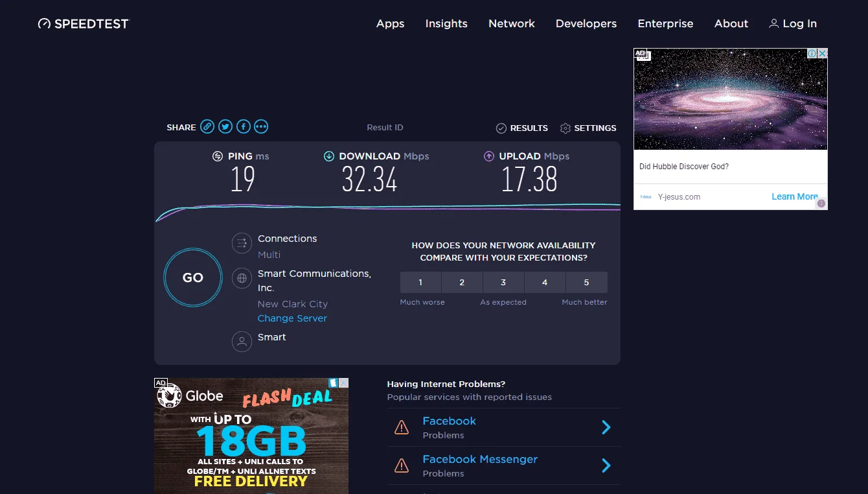Copy the result link via share link icon
The width and height of the screenshot is (868, 494).
(x=207, y=127)
